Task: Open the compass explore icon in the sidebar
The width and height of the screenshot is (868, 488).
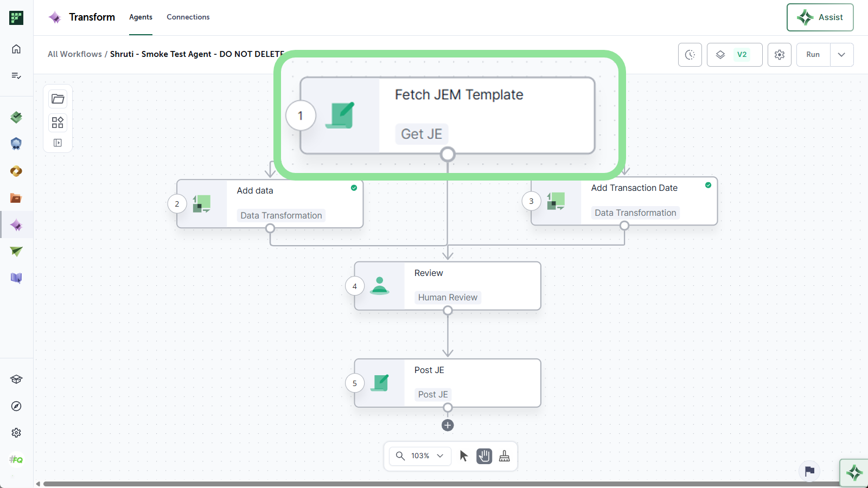Action: [16, 406]
